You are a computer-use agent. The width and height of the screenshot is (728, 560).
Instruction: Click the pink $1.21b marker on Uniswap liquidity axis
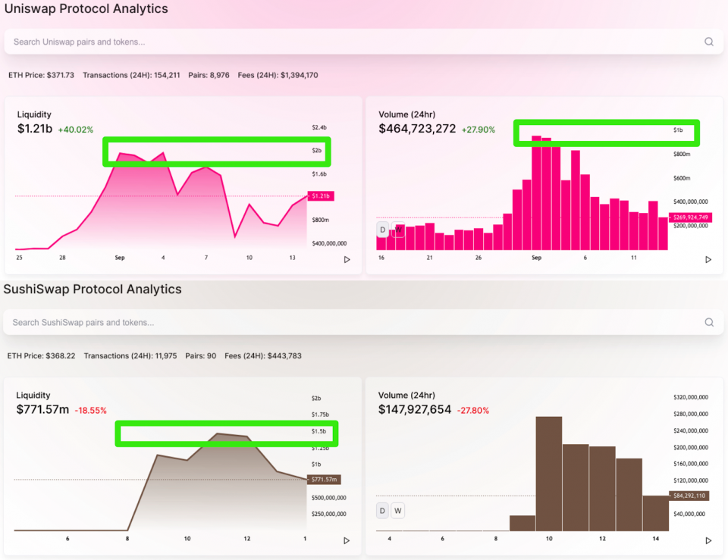pos(321,196)
